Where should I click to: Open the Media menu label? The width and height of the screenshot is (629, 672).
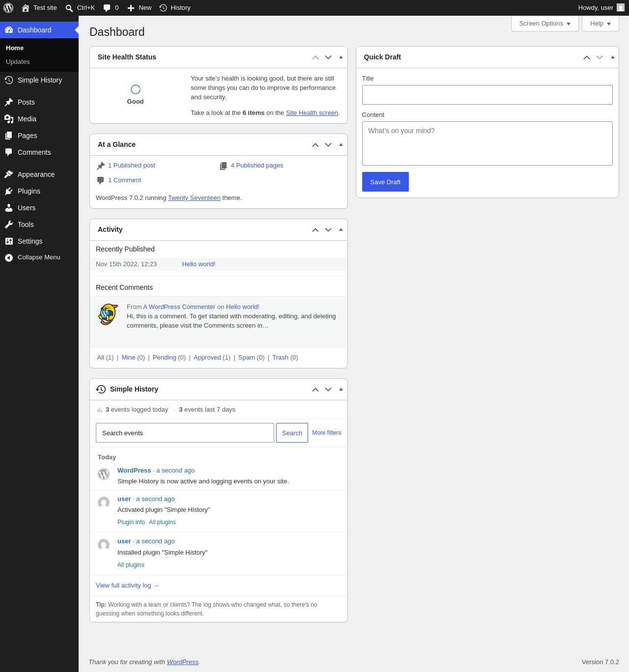coord(27,119)
